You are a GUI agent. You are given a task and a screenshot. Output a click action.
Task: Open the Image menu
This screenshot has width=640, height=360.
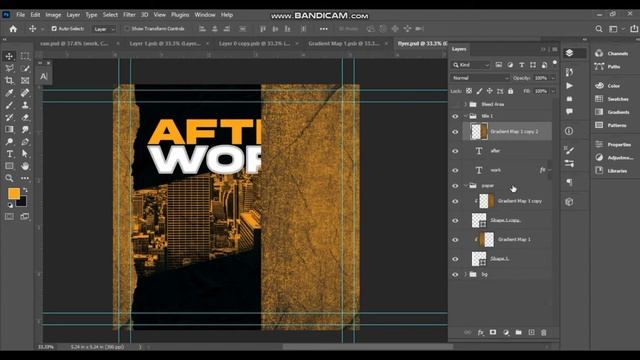53,15
